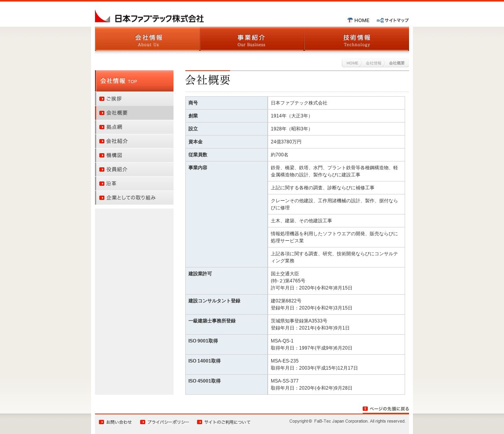Click the サイトマップ link

pyautogui.click(x=396, y=20)
